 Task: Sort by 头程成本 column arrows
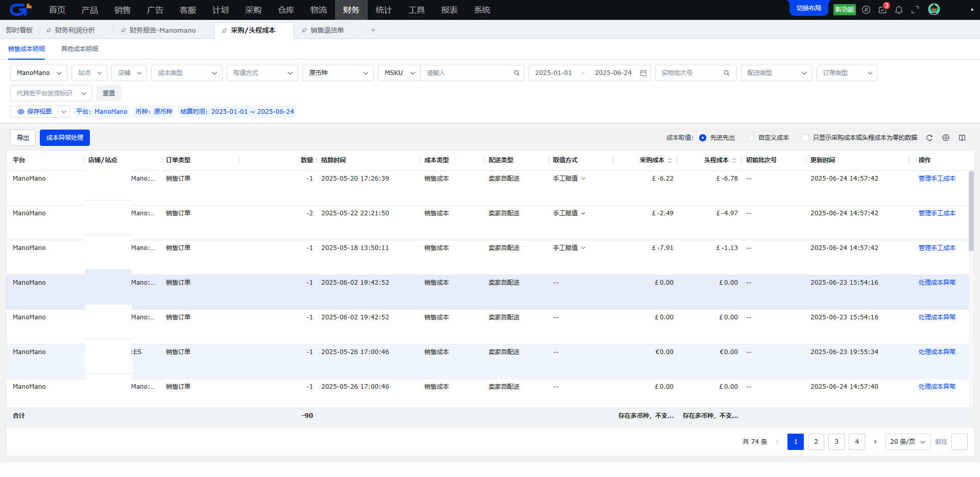[734, 160]
